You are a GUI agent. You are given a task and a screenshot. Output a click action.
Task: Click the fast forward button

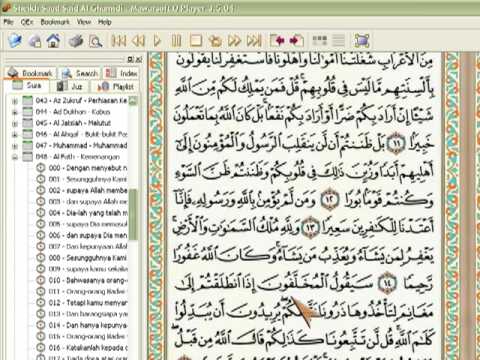click(x=234, y=41)
